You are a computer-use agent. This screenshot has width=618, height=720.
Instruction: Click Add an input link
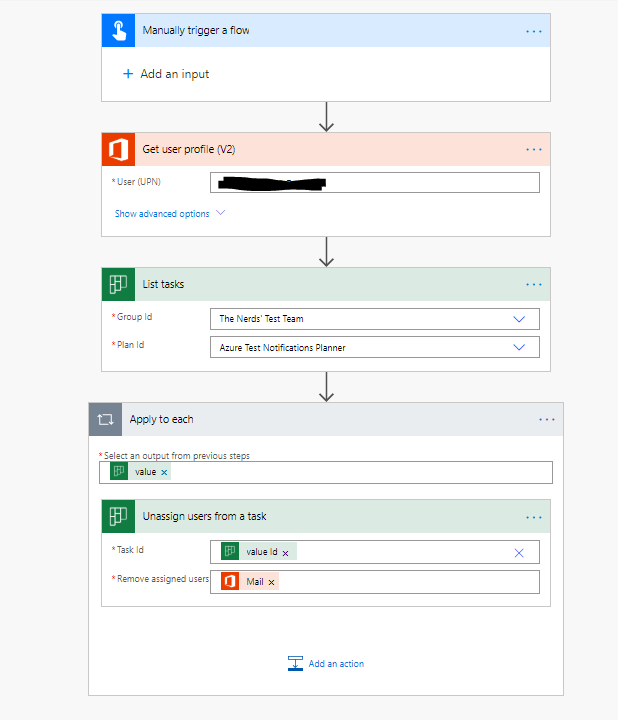click(174, 74)
